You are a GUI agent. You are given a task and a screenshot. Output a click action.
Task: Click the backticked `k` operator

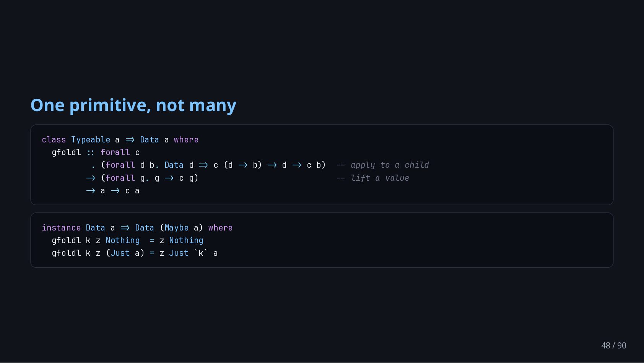tap(201, 253)
